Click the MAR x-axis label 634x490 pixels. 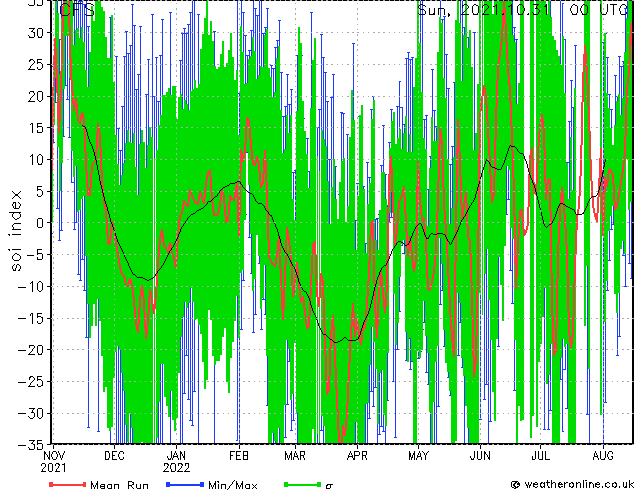pos(295,456)
